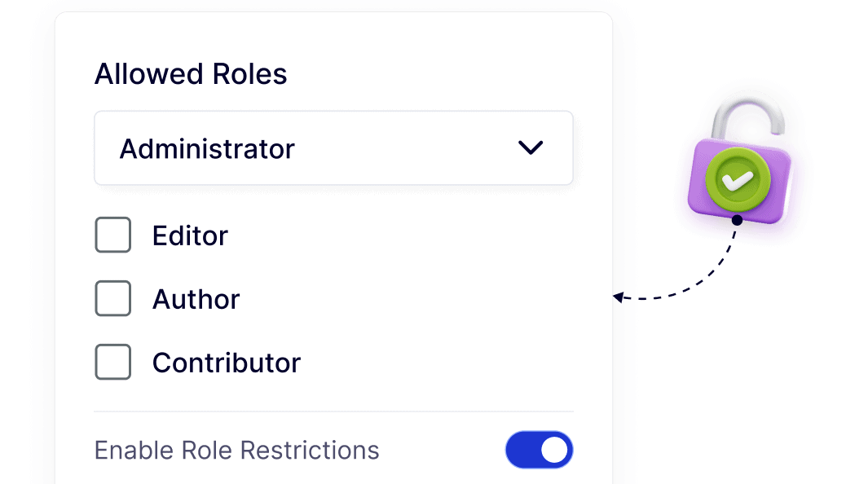Open the Administrator role dropdown
This screenshot has width=868, height=484.
333,147
